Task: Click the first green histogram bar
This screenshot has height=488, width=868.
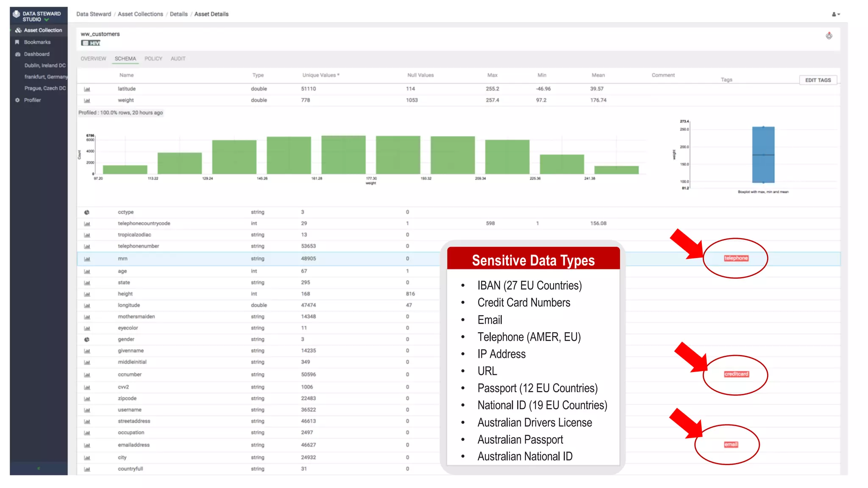Action: pos(125,169)
